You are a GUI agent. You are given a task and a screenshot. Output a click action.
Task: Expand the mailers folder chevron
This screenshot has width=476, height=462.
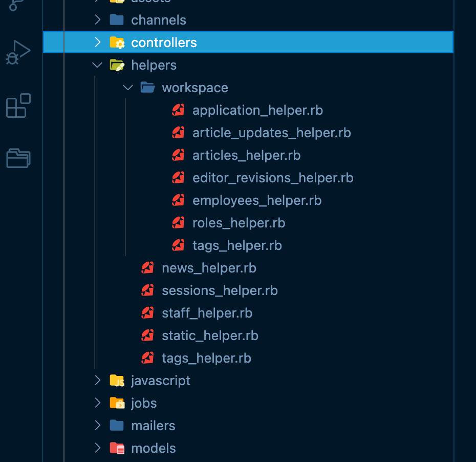tap(97, 425)
